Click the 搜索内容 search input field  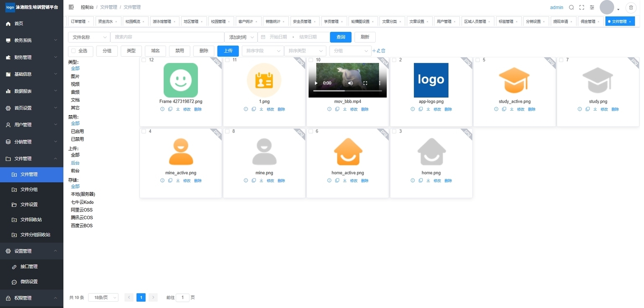coord(167,37)
